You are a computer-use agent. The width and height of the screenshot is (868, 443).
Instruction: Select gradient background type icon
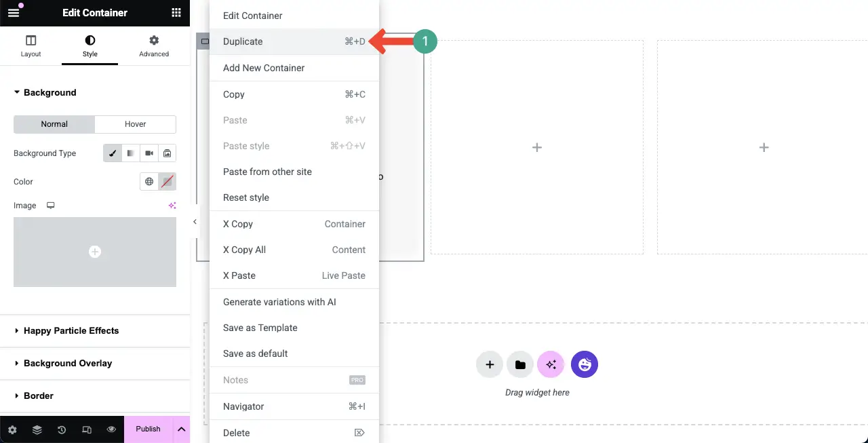pyautogui.click(x=131, y=153)
